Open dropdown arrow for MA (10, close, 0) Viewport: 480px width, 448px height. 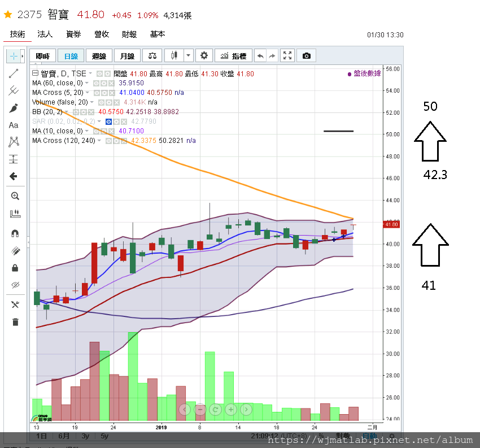click(x=86, y=131)
